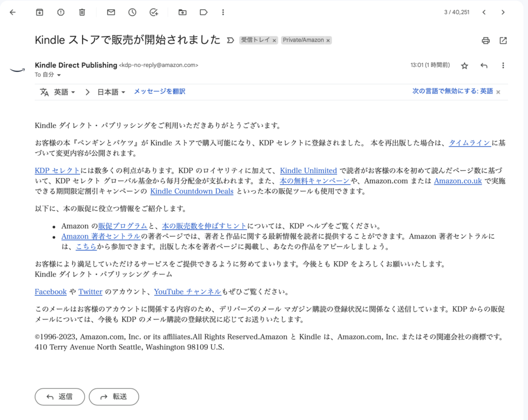The width and height of the screenshot is (528, 420).
Task: Open the 日本語 target language dropdown
Action: pyautogui.click(x=111, y=92)
